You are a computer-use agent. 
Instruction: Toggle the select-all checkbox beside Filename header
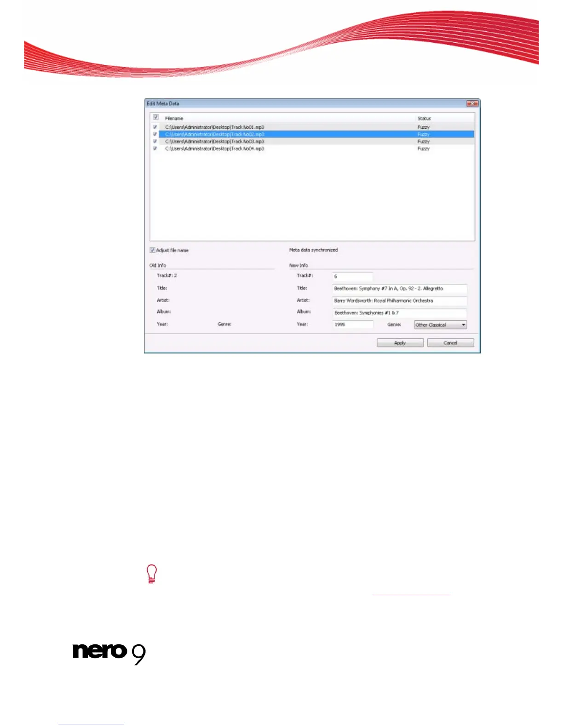(156, 117)
